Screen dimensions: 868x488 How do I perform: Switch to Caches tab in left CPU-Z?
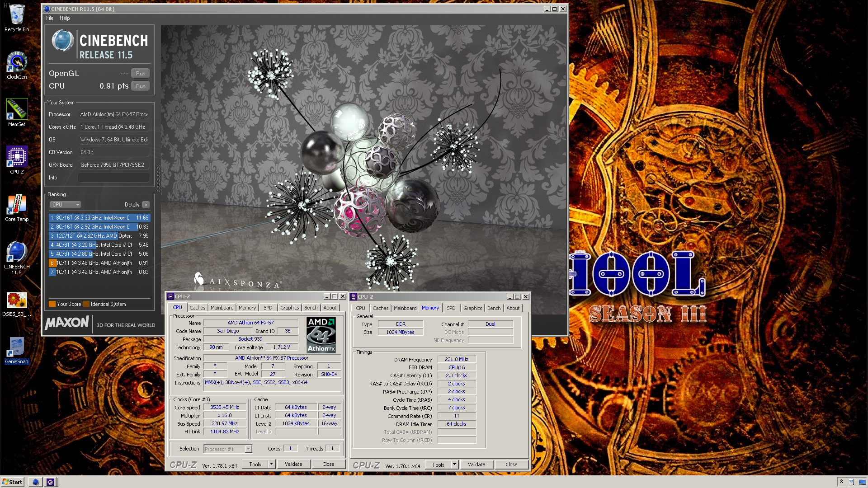coord(198,308)
